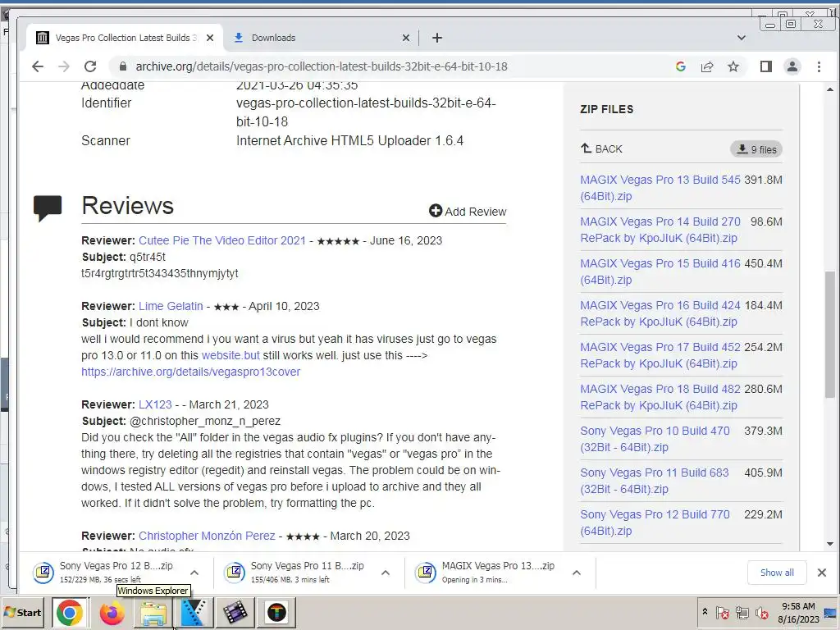Screen dimensions: 840x630
Task: Follow the website.but link
Action: (231, 355)
